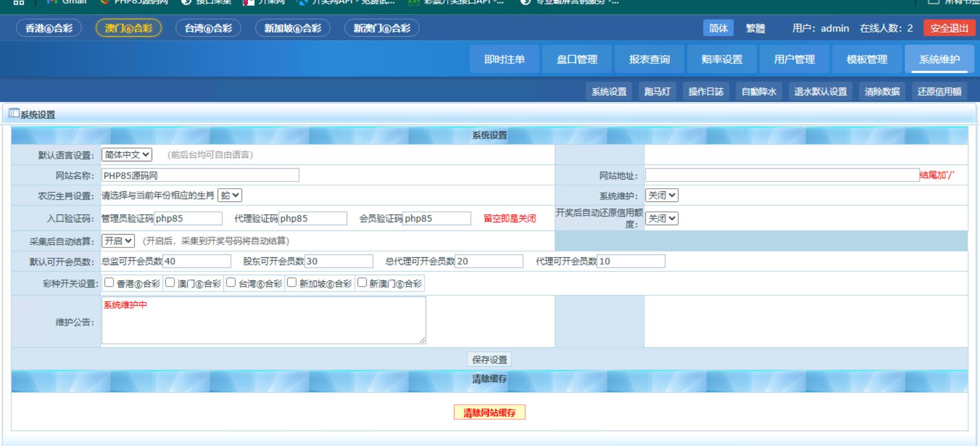Open the 赔率设置 main menu tab
Image resolution: width=980 pixels, height=446 pixels.
tap(722, 59)
